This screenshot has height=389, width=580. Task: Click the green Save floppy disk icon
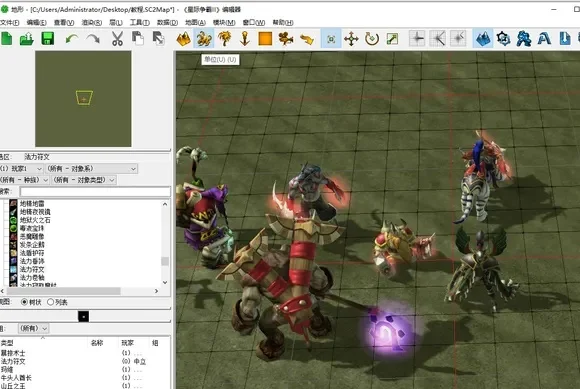pyautogui.click(x=48, y=38)
